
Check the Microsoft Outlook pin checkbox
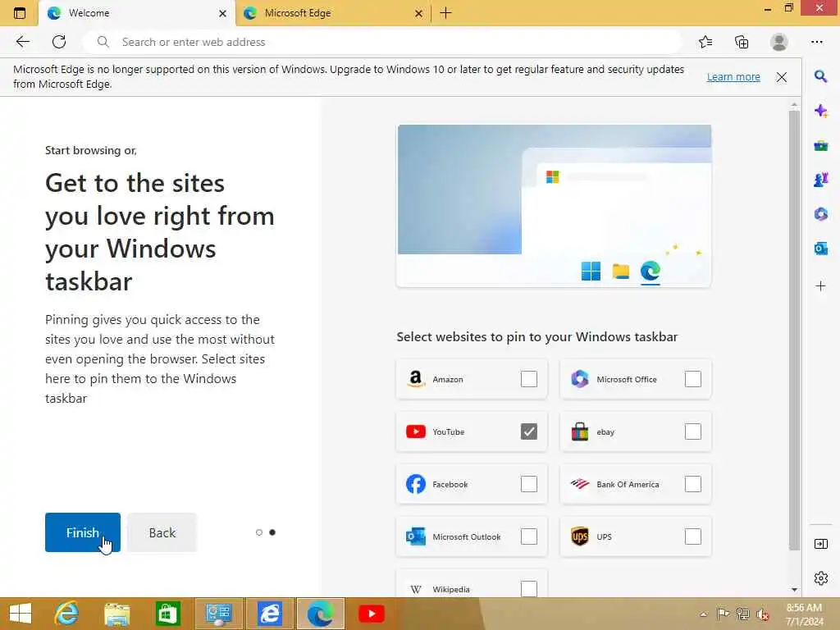coord(529,536)
